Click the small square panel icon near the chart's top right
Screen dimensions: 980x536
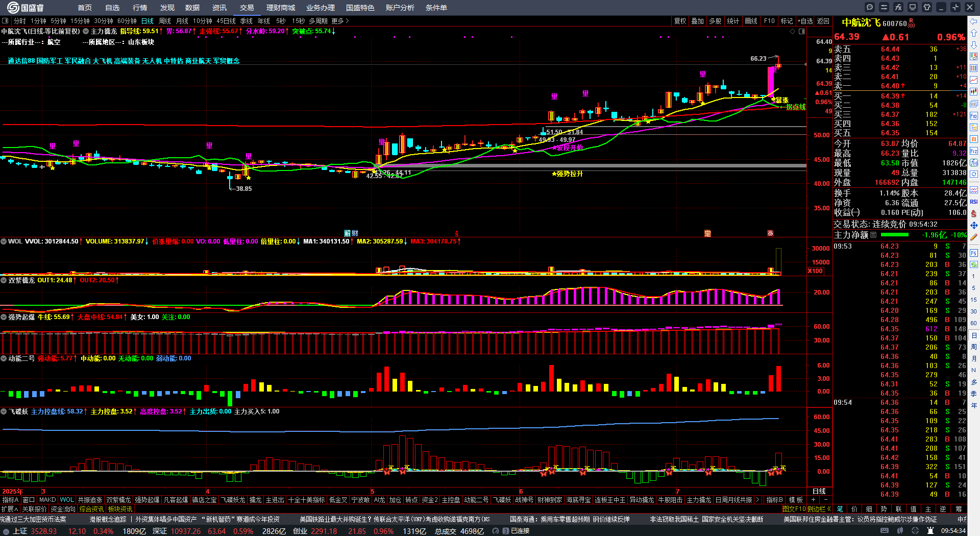(802, 32)
